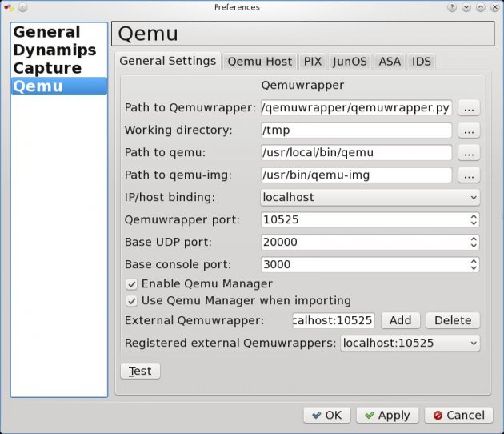Select Dynamips in the preferences list
504x434 pixels.
(59, 50)
